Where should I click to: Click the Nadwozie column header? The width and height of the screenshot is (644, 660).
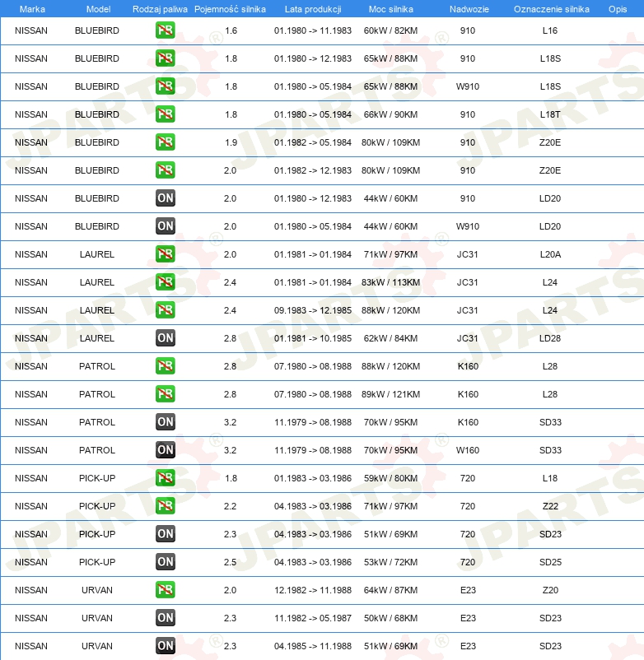469,9
